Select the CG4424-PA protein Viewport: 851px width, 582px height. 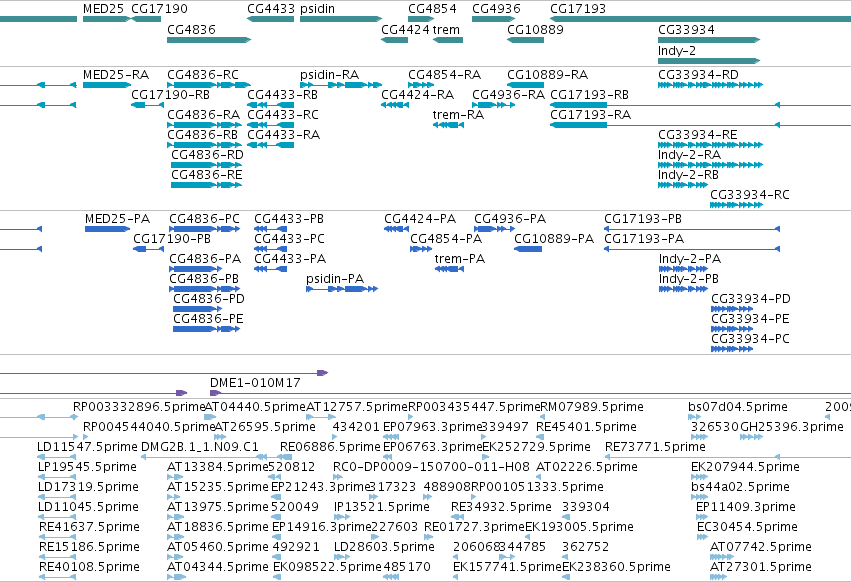(x=420, y=219)
